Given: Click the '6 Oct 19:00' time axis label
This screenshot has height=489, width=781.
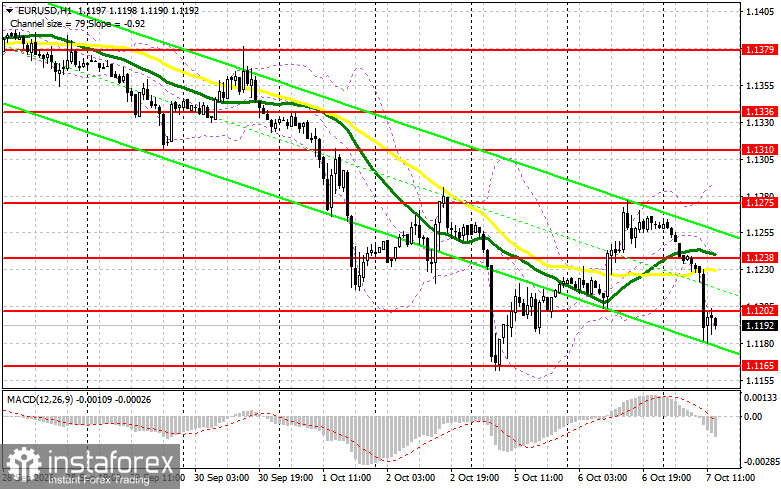Looking at the screenshot, I should 666,478.
